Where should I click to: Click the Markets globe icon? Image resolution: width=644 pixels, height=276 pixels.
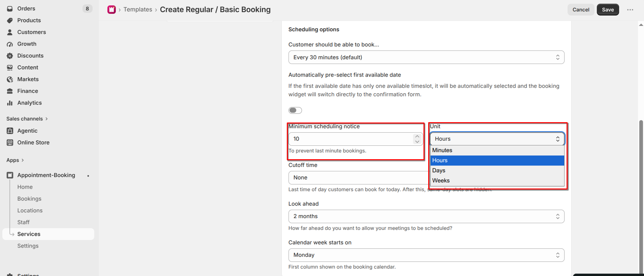click(x=10, y=79)
